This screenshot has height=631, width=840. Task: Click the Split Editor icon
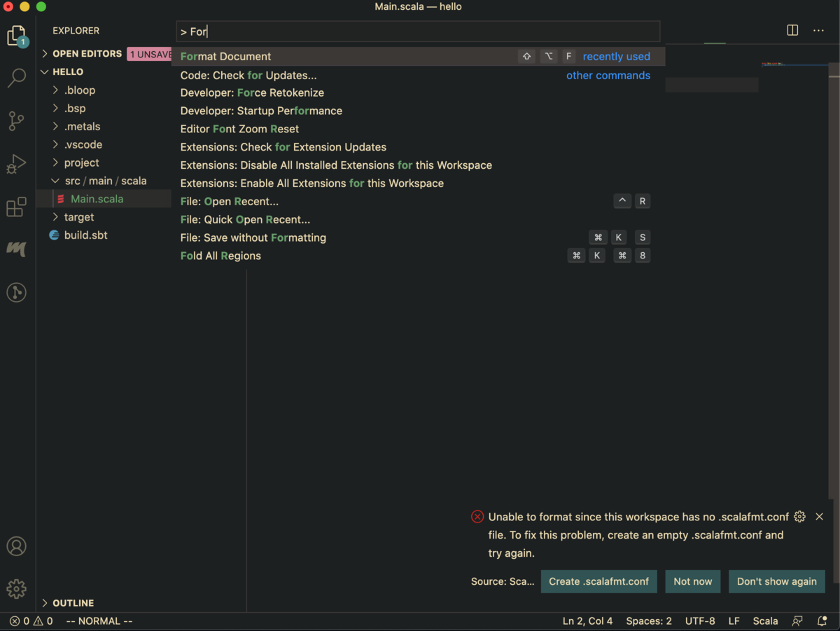792,30
